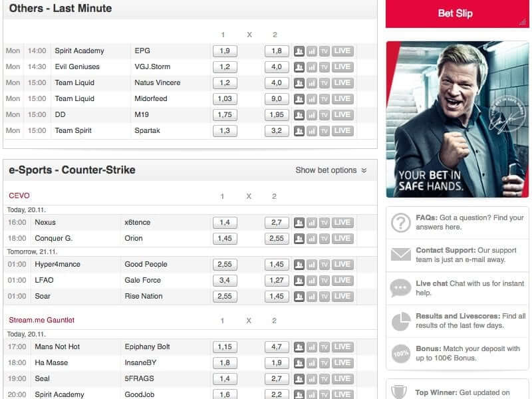Image resolution: width=532 pixels, height=399 pixels.
Task: Open head-to-head icon for DD vs M19
Action: (299, 114)
